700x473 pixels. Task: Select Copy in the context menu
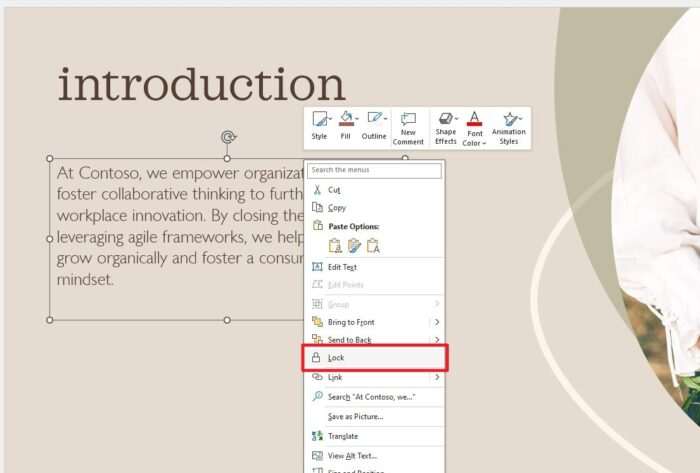(336, 207)
